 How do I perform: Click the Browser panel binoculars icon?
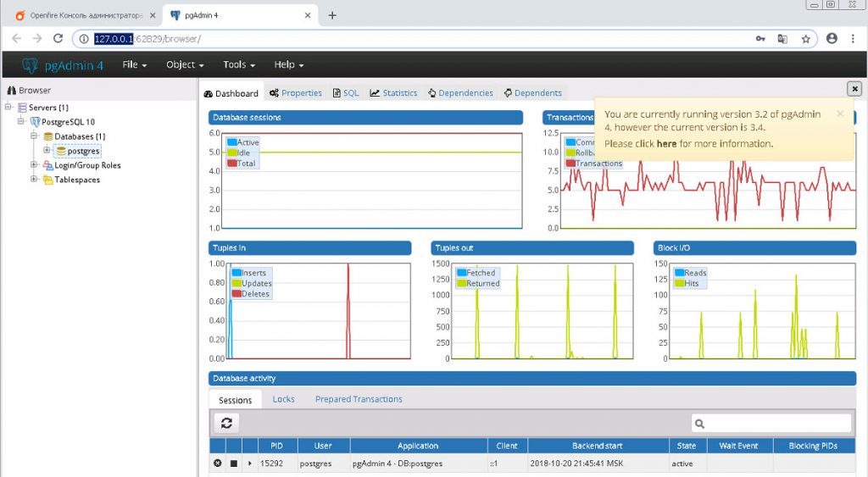(11, 90)
